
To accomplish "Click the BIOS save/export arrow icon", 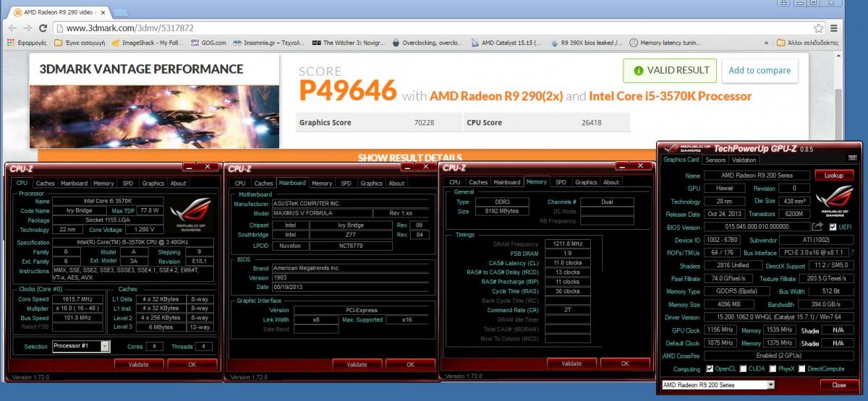I will tap(817, 227).
